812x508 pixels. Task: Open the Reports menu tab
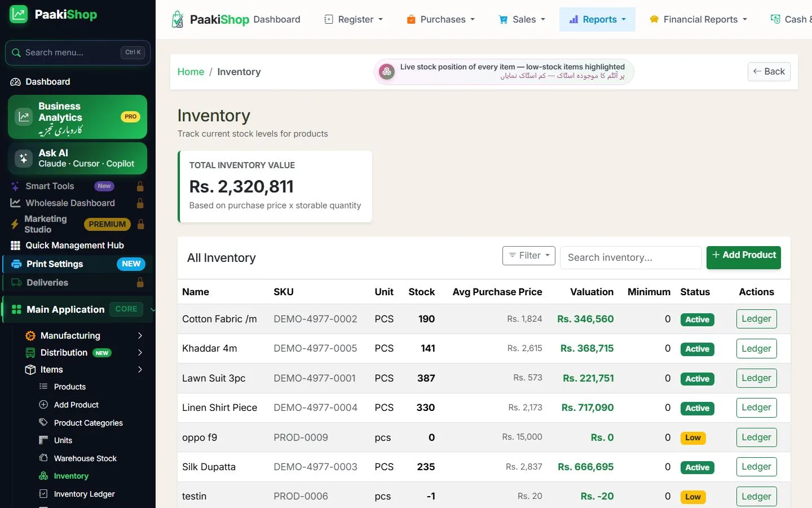597,19
